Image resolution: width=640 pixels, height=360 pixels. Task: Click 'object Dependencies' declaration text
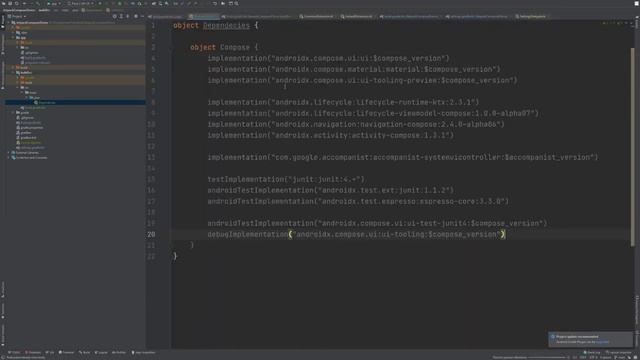tap(211, 25)
